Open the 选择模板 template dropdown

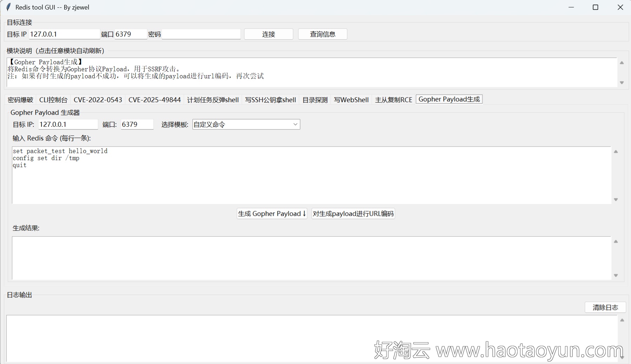pyautogui.click(x=246, y=124)
